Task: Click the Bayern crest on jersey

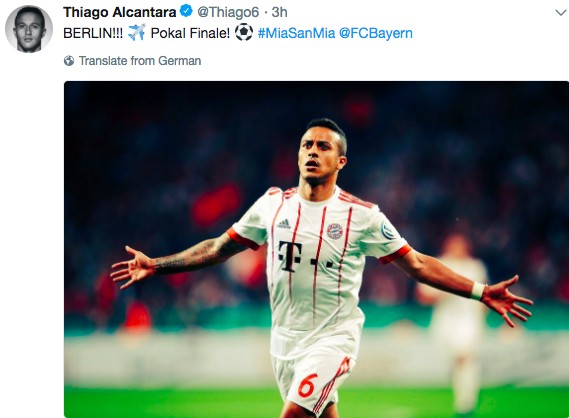Action: [334, 231]
